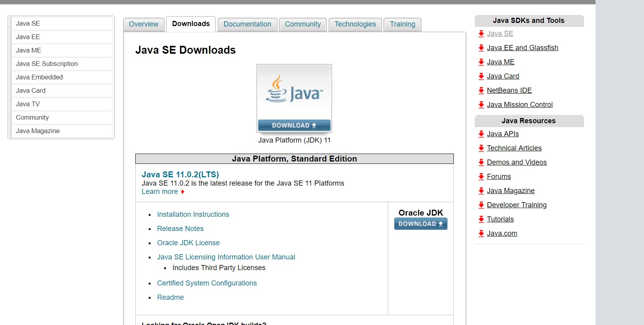The height and width of the screenshot is (325, 644).
Task: Click the red arrow icon beside NetBeans IDE
Action: (481, 91)
